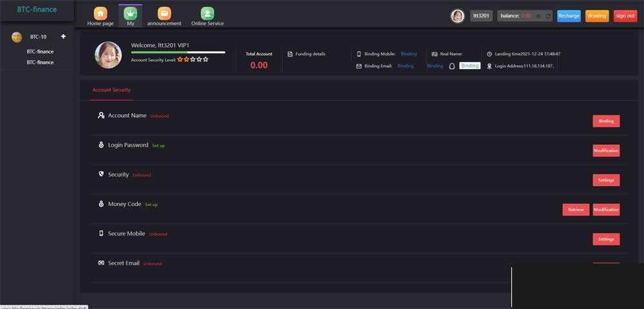
Task: Open Online Service support icon
Action: [x=207, y=14]
